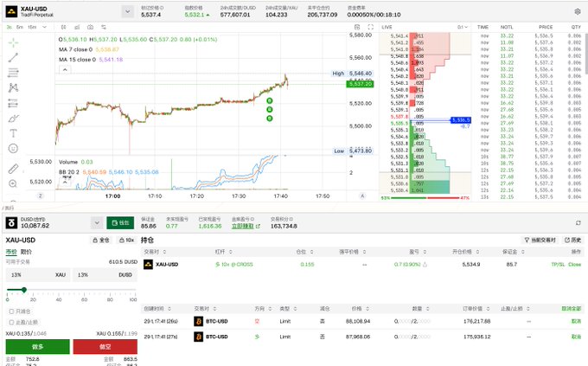
Task: Select the XABCD pattern drawing tool
Action: pyautogui.click(x=13, y=87)
